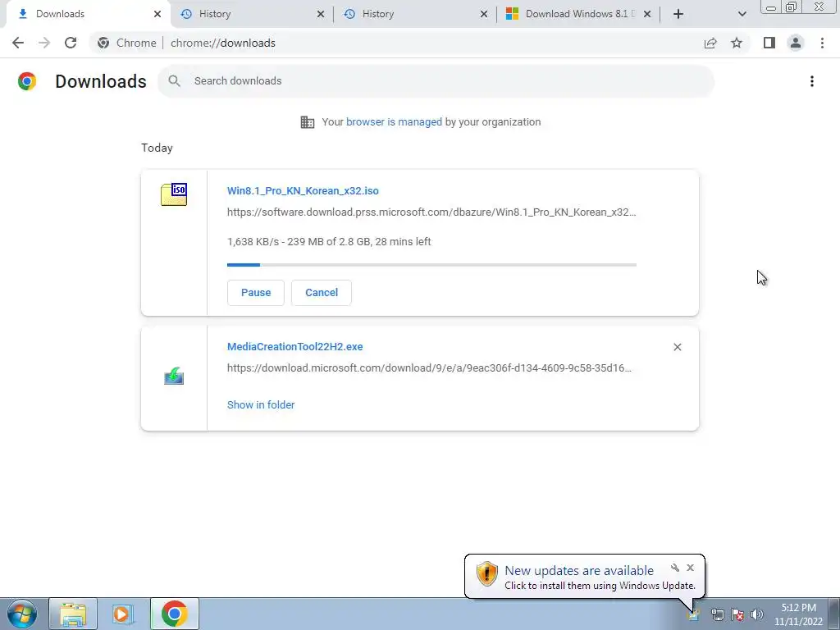Open the 'browser is managed' link
Viewport: 840px width, 630px height.
[x=394, y=122]
